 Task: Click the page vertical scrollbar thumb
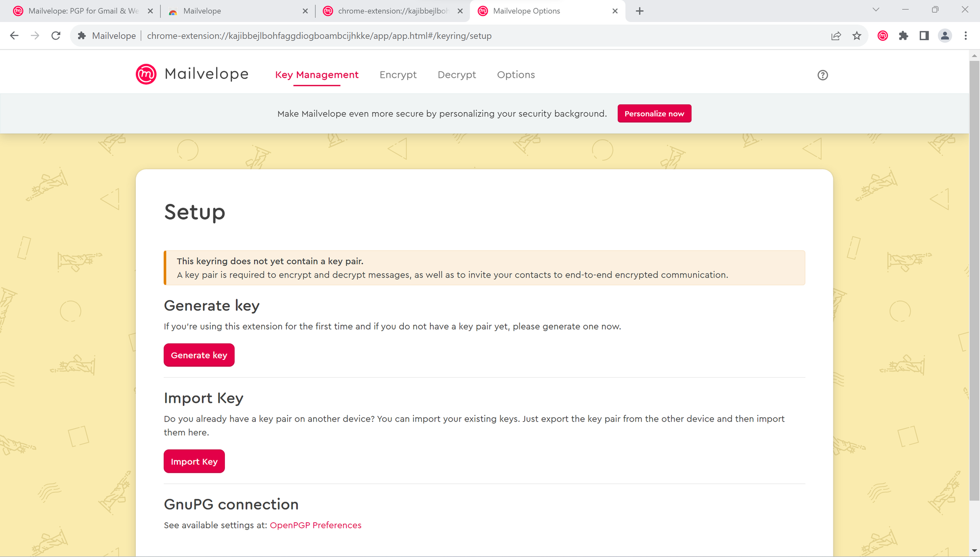(x=975, y=280)
